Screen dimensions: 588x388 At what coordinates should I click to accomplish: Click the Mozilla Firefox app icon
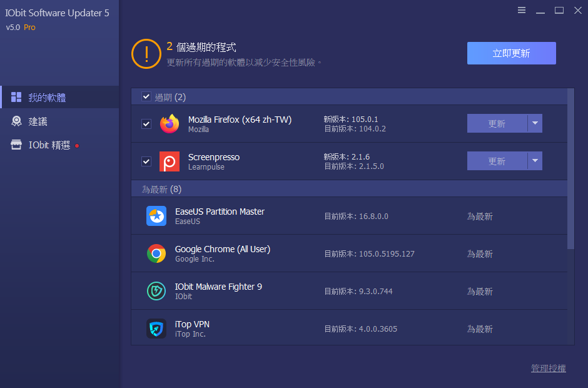(170, 123)
